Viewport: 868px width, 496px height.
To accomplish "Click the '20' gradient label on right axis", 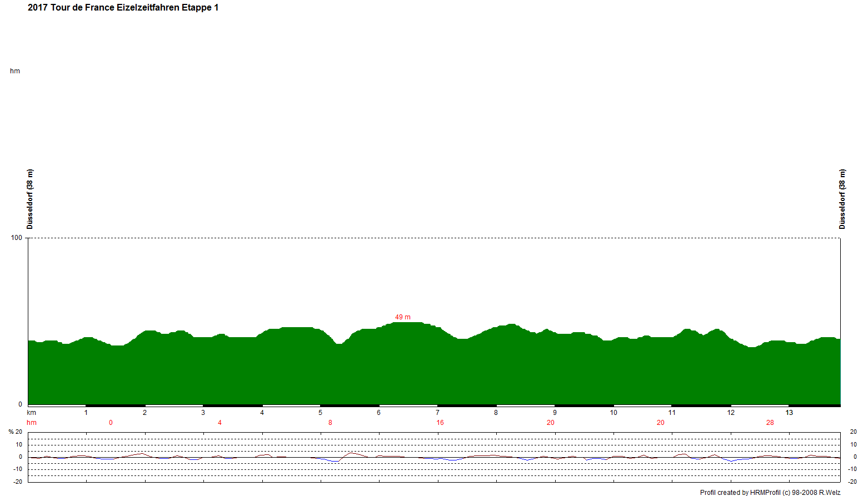I will point(854,432).
